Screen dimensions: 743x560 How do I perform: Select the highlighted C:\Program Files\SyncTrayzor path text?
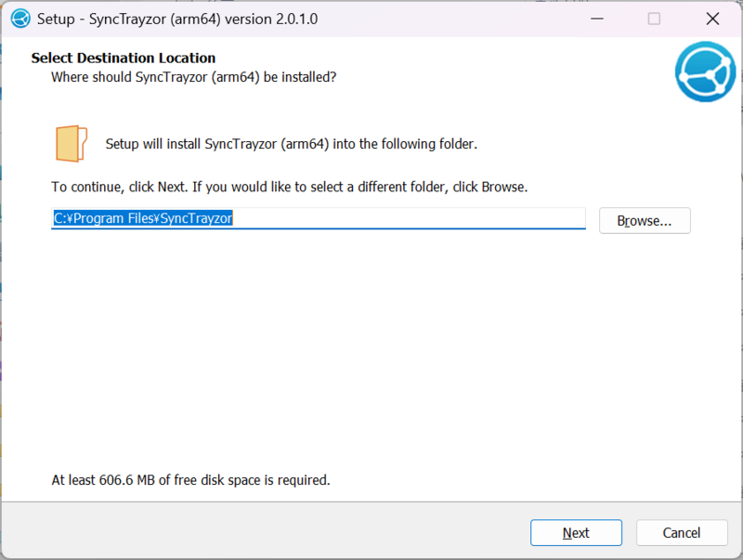tap(141, 218)
